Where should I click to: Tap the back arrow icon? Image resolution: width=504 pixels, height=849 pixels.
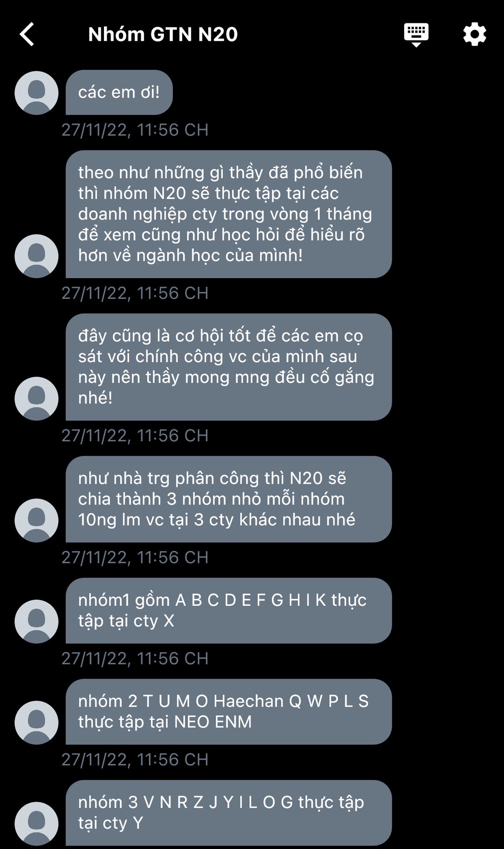pyautogui.click(x=27, y=34)
